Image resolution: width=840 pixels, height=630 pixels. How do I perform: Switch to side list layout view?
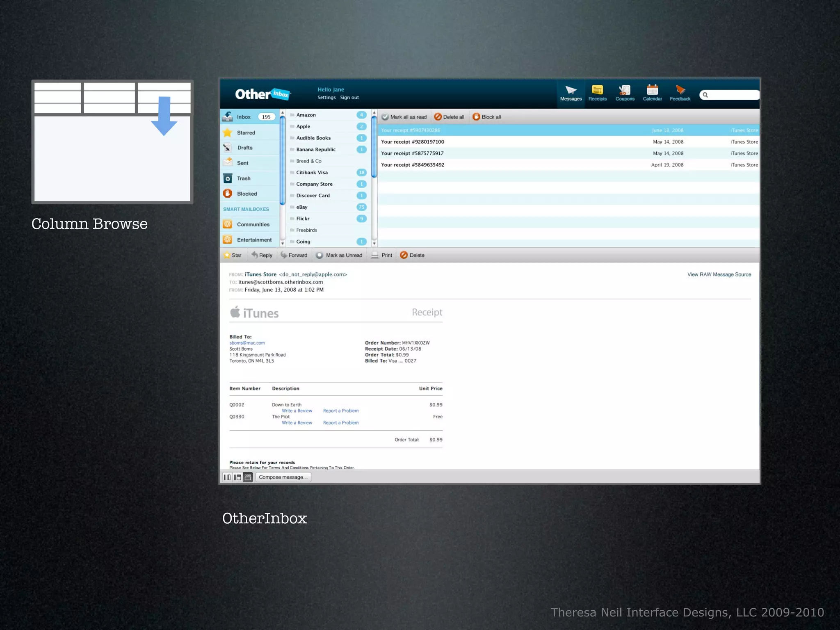[x=237, y=477]
